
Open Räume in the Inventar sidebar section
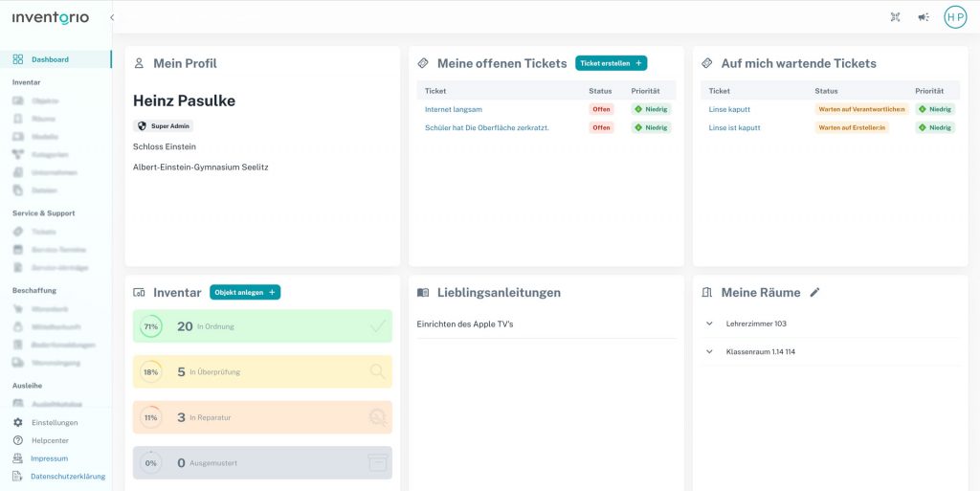44,119
